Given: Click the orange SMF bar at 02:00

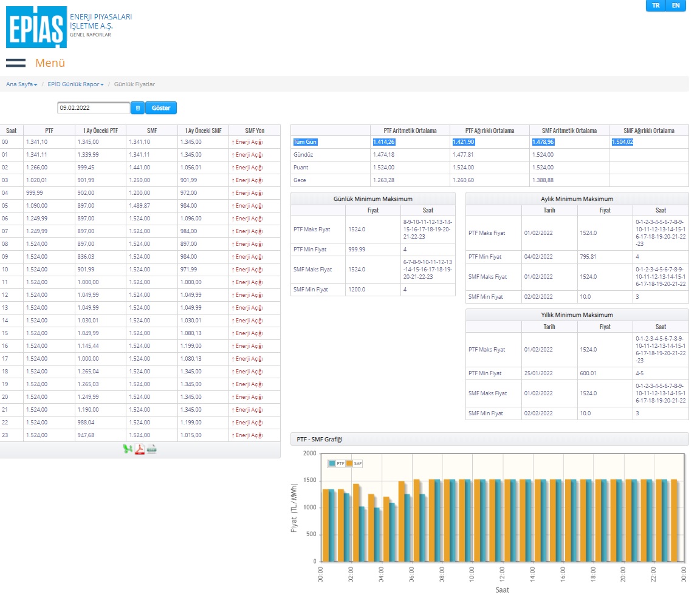Looking at the screenshot, I should point(356,523).
